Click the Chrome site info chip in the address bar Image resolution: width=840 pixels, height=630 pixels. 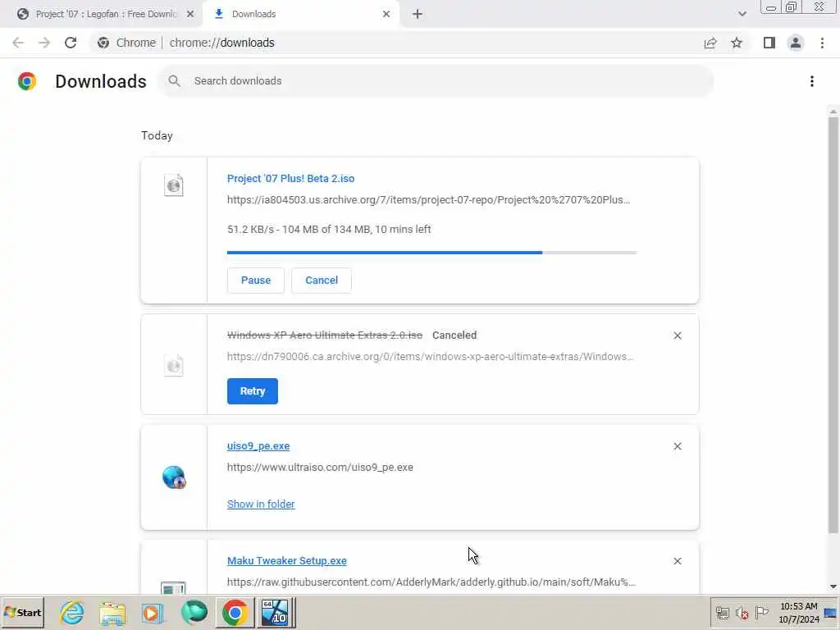127,43
